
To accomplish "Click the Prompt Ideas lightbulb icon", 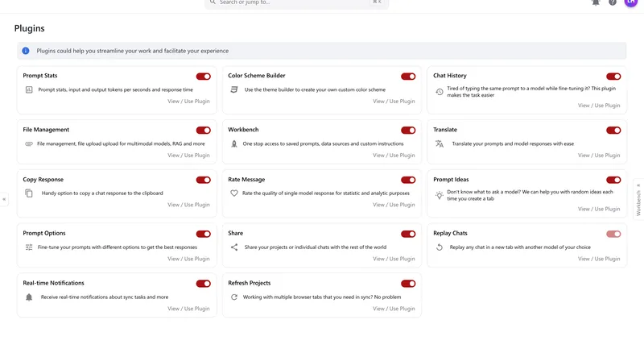I will click(439, 195).
